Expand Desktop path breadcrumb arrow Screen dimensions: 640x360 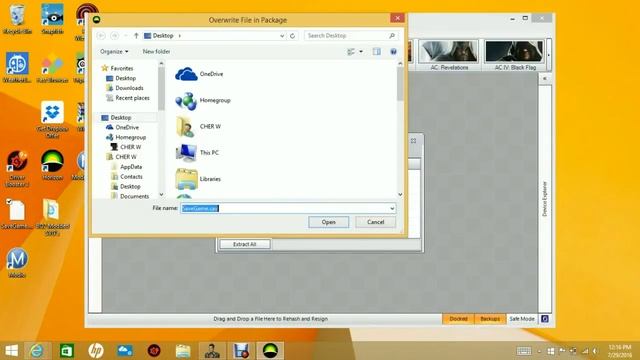(x=180, y=36)
